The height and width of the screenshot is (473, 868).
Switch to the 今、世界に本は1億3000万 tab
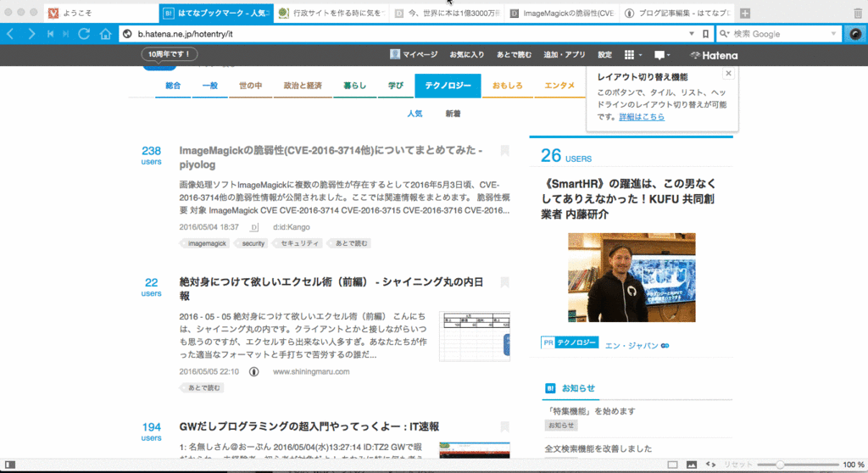(446, 14)
